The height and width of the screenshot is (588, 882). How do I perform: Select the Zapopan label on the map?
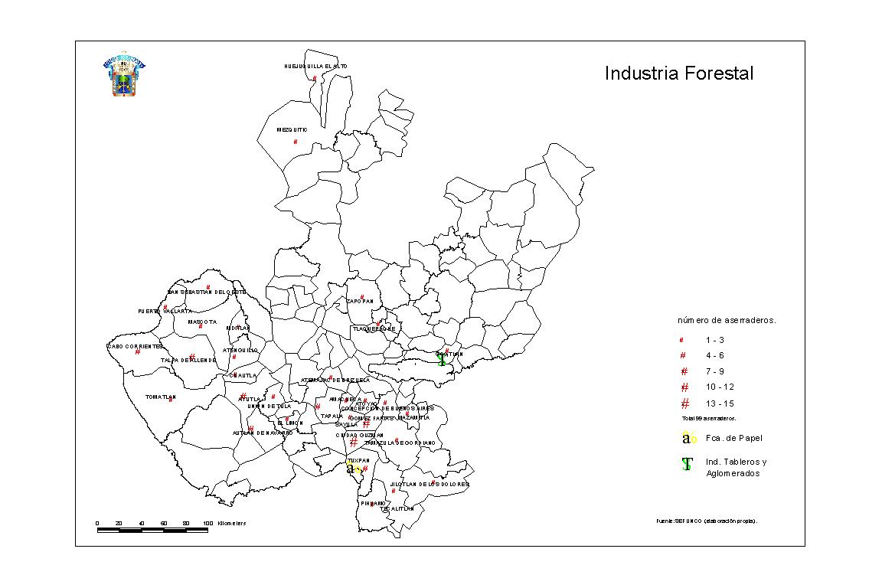360,302
